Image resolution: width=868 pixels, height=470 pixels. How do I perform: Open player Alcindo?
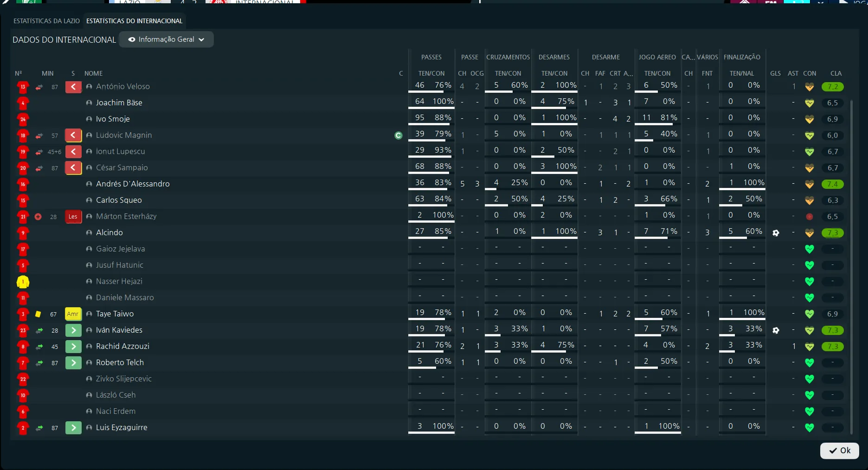(x=109, y=232)
